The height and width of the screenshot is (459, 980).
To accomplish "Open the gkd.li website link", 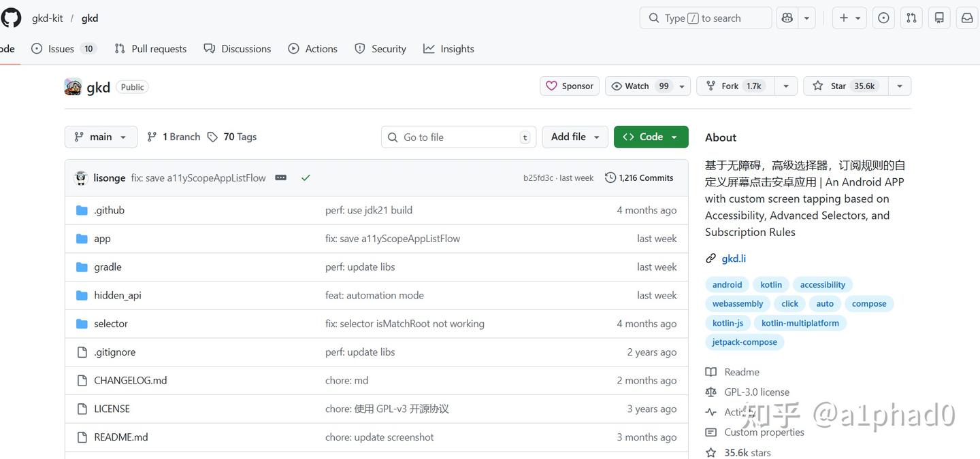I will [x=734, y=258].
